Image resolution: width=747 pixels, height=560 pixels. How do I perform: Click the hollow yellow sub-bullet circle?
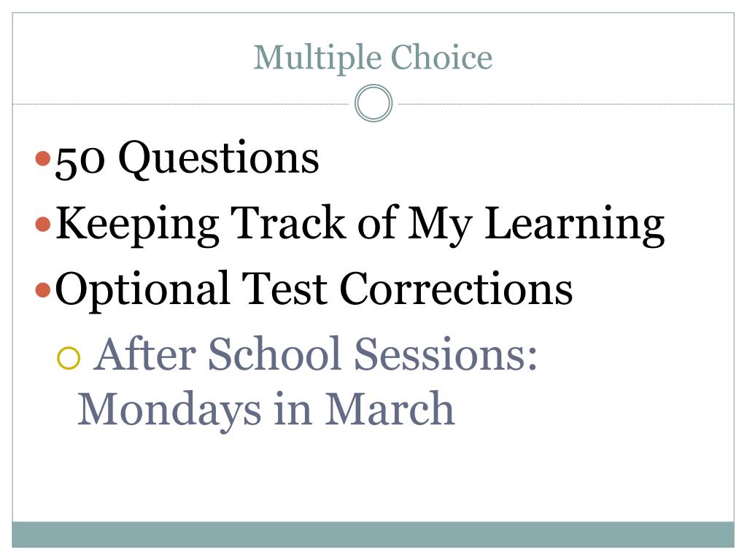pos(69,358)
